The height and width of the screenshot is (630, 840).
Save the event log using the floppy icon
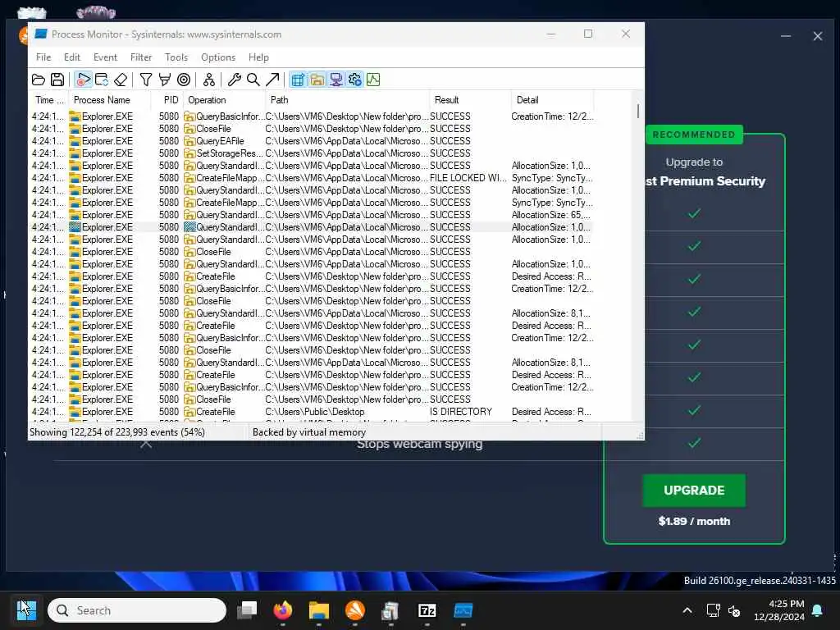pyautogui.click(x=57, y=80)
